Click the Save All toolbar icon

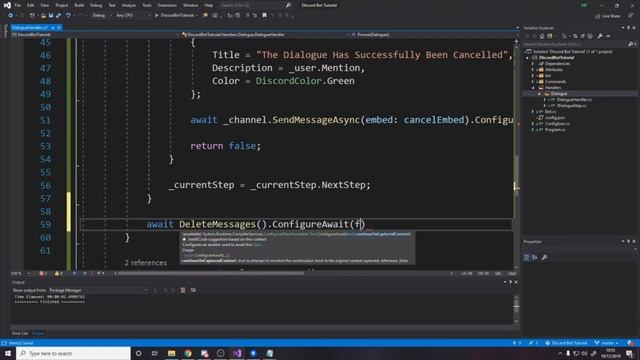pos(58,16)
